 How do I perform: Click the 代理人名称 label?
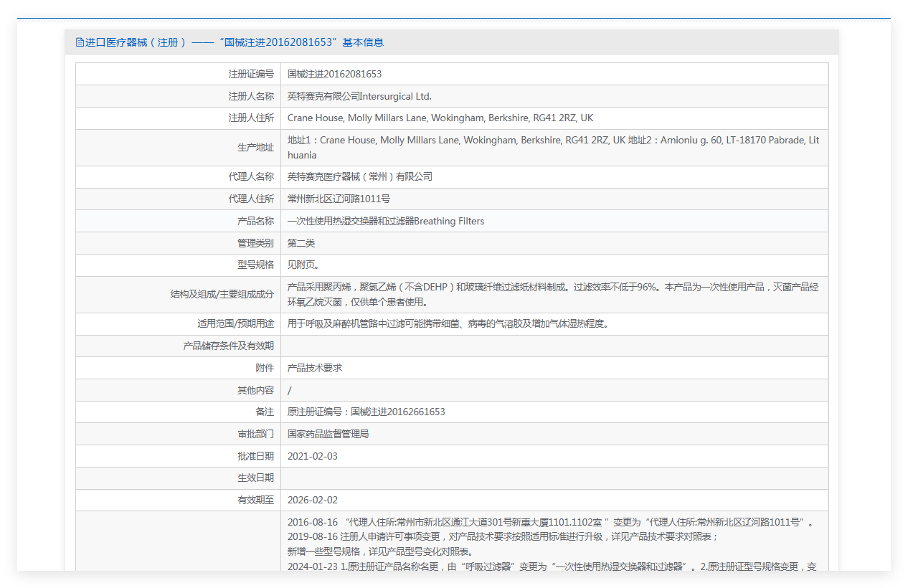click(x=251, y=177)
